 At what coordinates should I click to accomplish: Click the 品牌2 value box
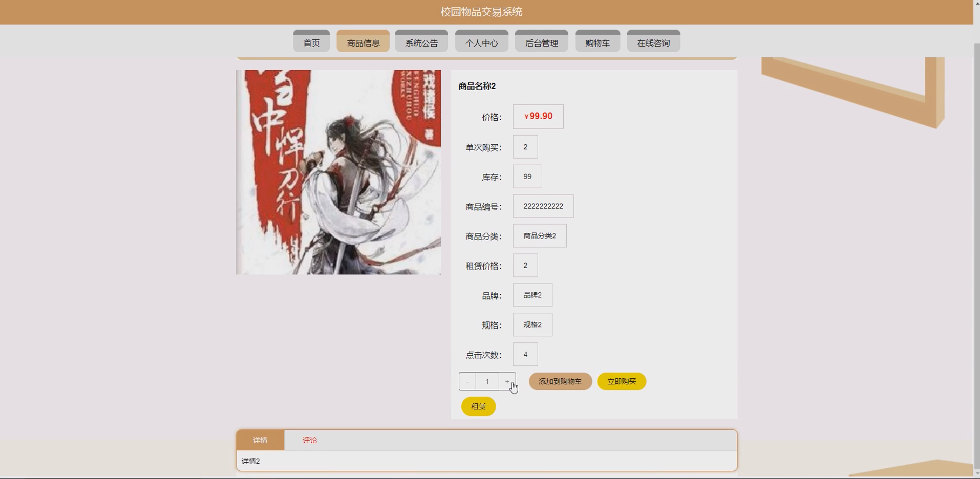(x=532, y=295)
